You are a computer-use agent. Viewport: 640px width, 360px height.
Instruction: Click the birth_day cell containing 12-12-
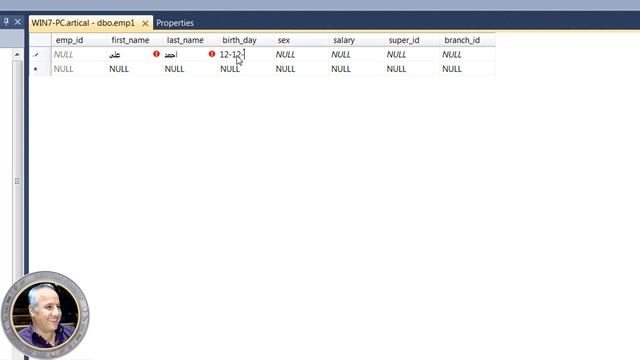point(246,54)
